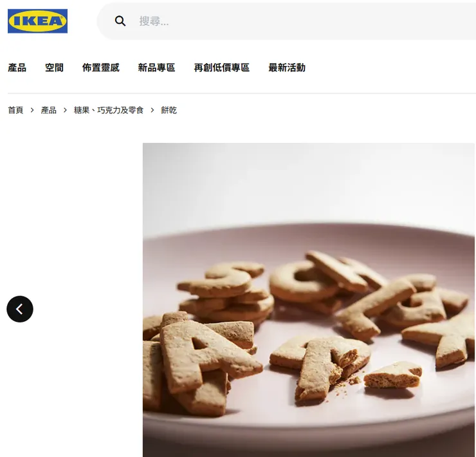The height and width of the screenshot is (457, 476).
Task: Open the 再創低價專區 menu item
Action: click(222, 68)
